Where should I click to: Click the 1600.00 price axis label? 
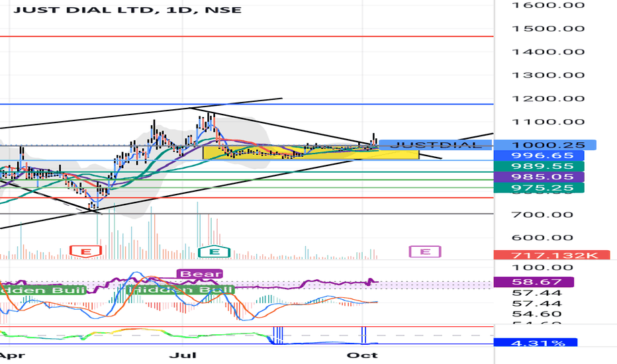click(x=548, y=5)
